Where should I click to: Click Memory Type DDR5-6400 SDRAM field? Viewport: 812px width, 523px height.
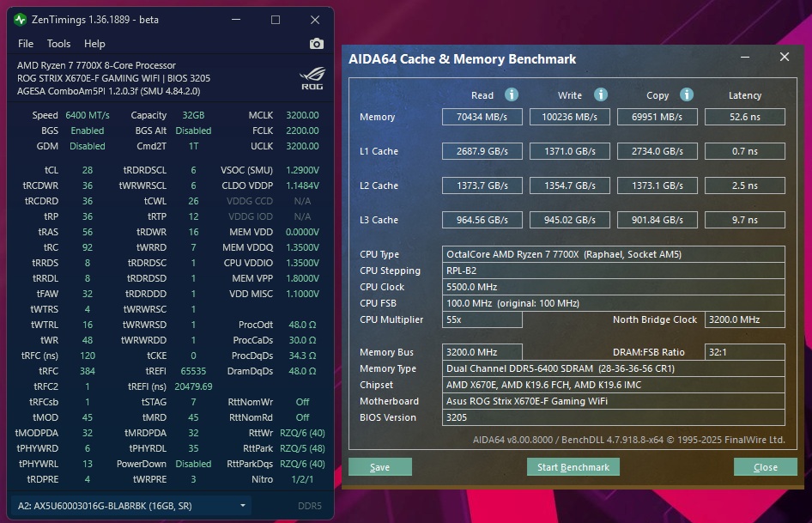613,368
